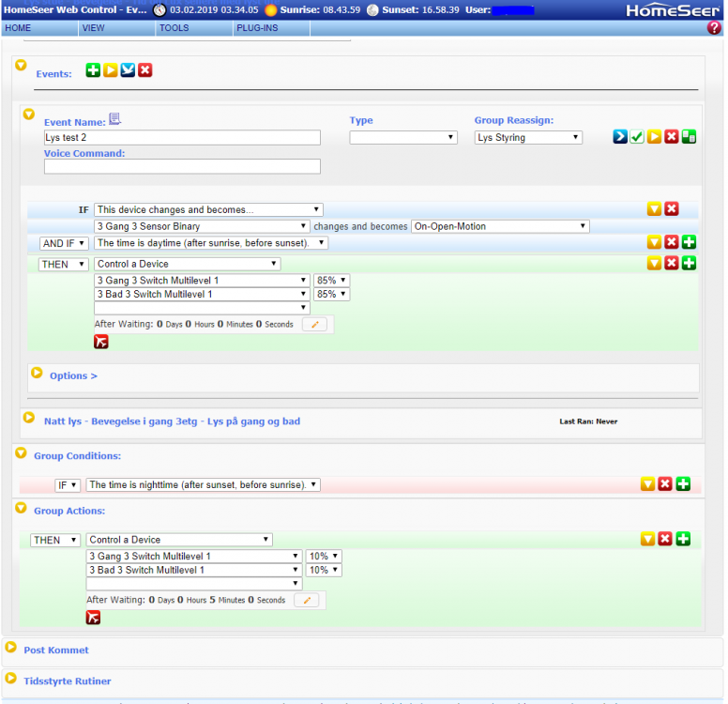This screenshot has height=704, width=728.
Task: Click the Voice Command text field
Action: pyautogui.click(x=182, y=166)
